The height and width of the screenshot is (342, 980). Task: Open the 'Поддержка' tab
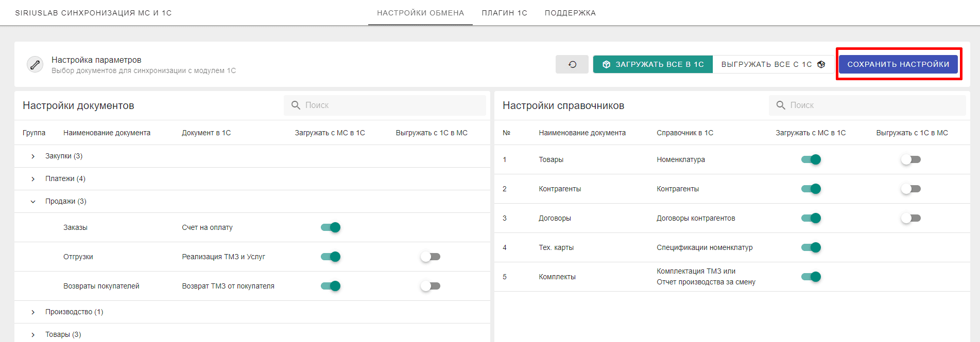pyautogui.click(x=570, y=13)
